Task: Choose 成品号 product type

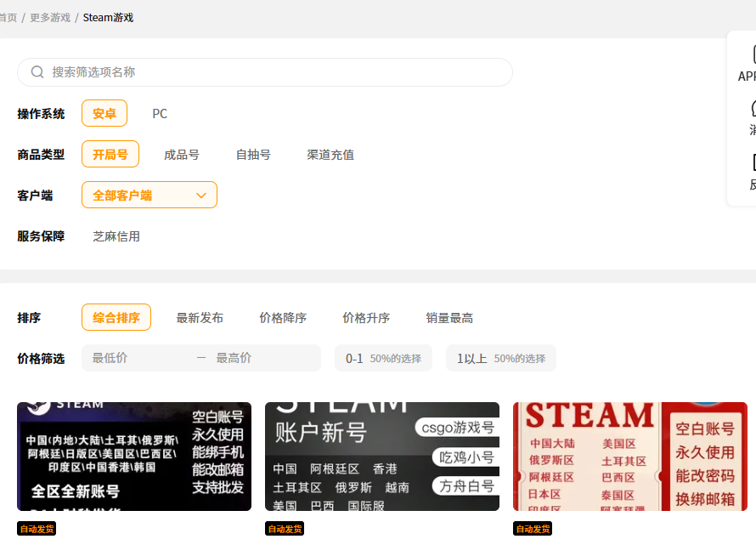Action: point(182,155)
